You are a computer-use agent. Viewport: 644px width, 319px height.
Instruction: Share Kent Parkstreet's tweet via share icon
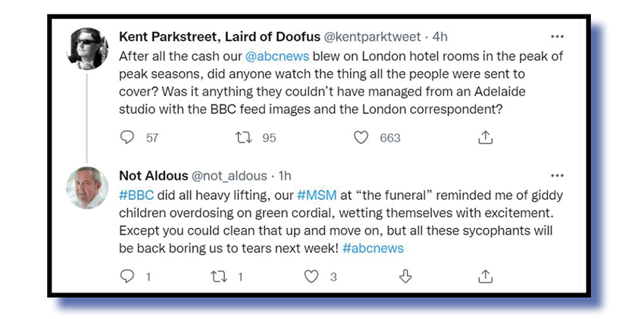pyautogui.click(x=486, y=137)
